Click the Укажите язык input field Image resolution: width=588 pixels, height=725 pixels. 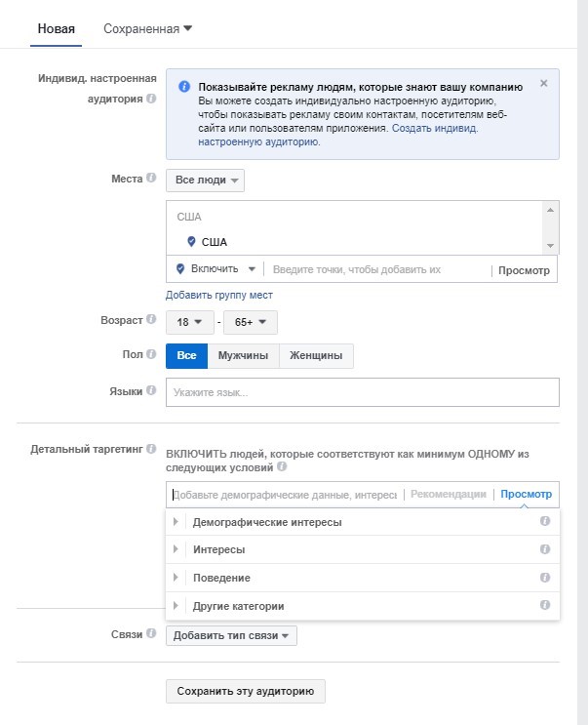point(363,392)
